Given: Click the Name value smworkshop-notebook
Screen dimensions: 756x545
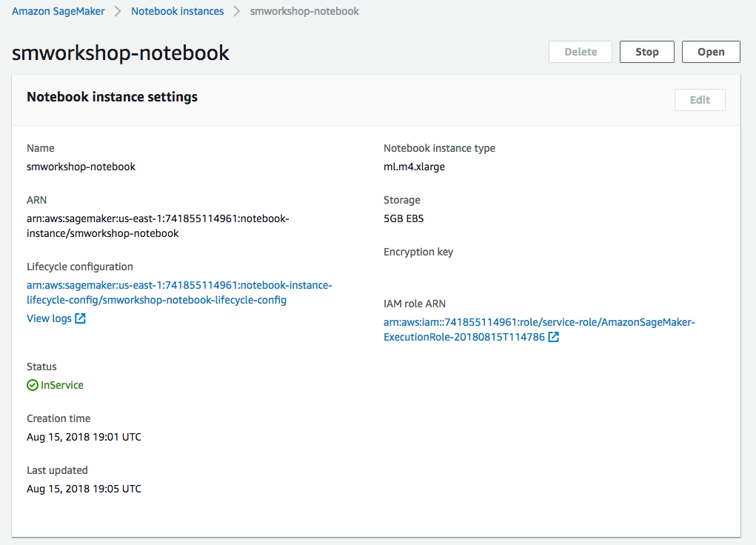Looking at the screenshot, I should (81, 167).
